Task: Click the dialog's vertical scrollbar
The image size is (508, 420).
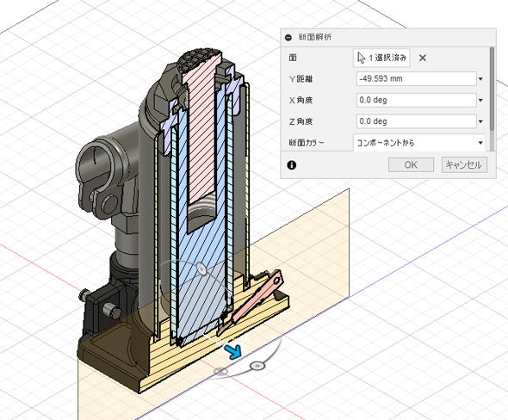Action: coord(492,89)
